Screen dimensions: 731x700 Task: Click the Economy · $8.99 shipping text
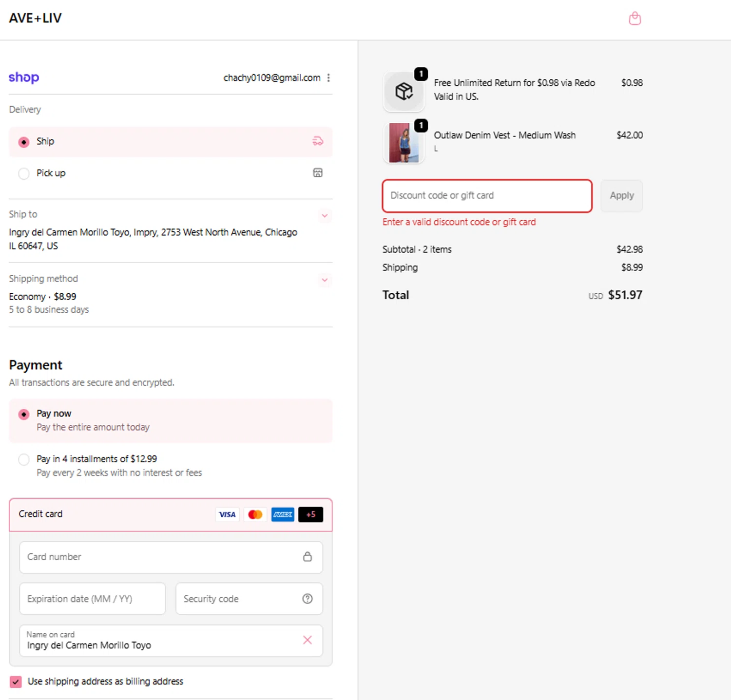click(x=42, y=297)
